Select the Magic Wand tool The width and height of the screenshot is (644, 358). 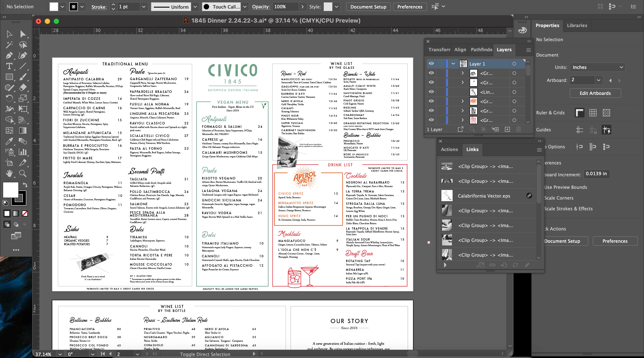tap(9, 45)
